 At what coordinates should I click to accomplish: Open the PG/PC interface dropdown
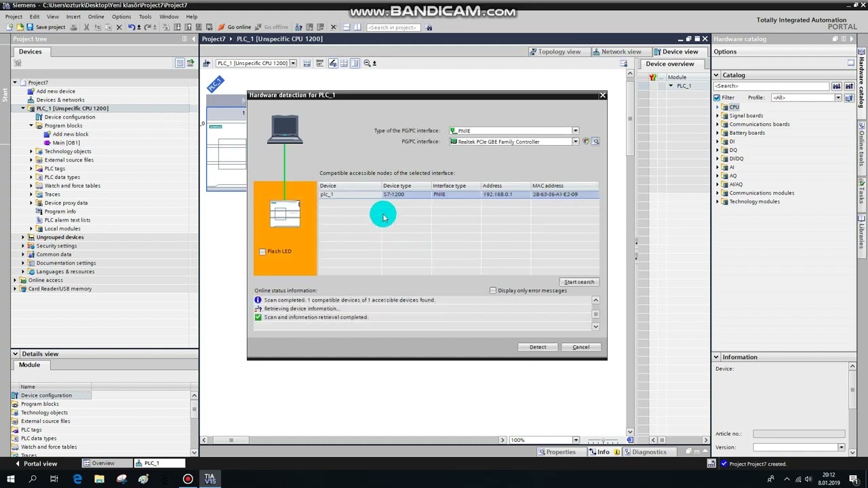point(575,142)
